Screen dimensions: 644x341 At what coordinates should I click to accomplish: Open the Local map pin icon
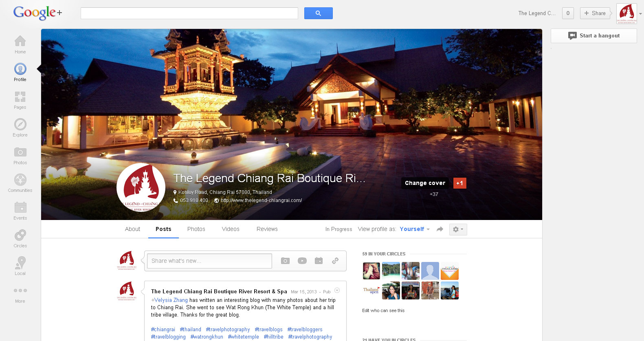point(20,263)
